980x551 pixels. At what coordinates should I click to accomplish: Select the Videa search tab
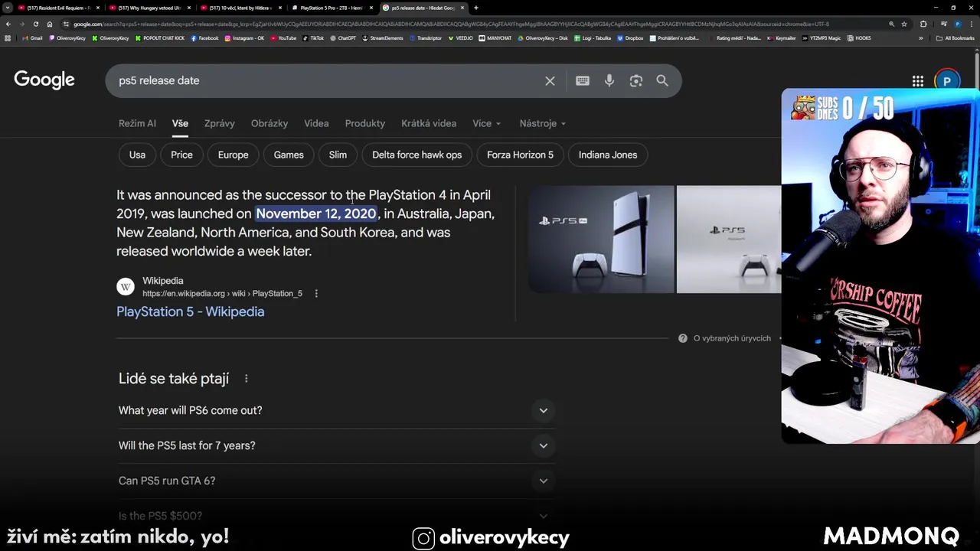click(x=316, y=123)
